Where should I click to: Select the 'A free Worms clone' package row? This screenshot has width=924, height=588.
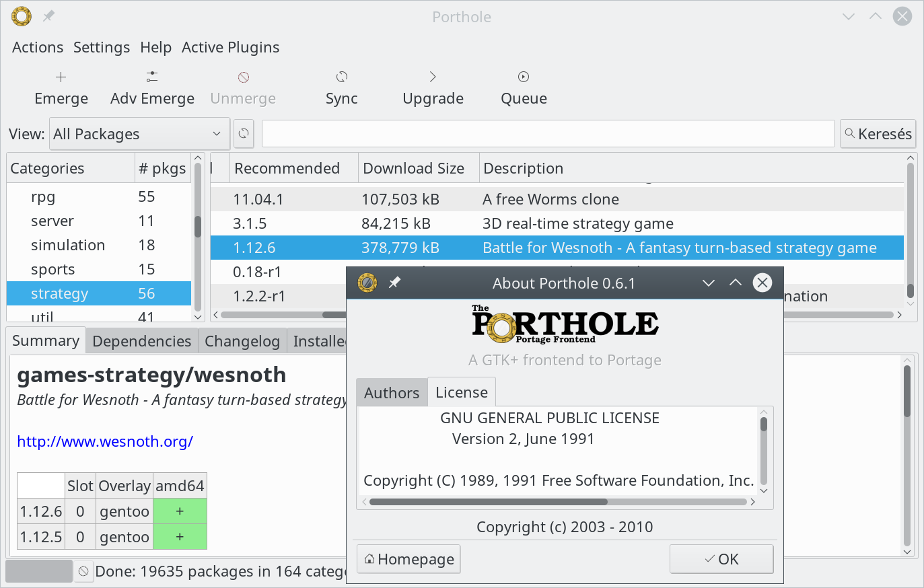pyautogui.click(x=557, y=199)
